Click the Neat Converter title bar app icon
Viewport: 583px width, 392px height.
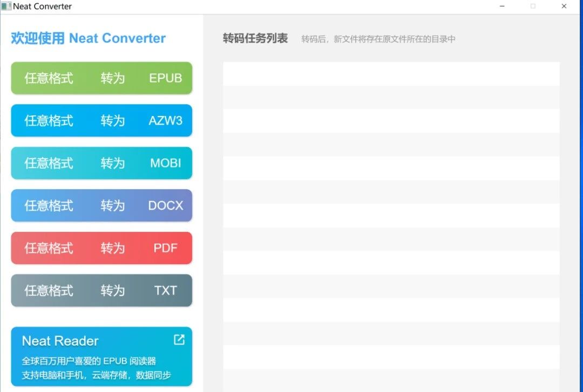[6, 6]
